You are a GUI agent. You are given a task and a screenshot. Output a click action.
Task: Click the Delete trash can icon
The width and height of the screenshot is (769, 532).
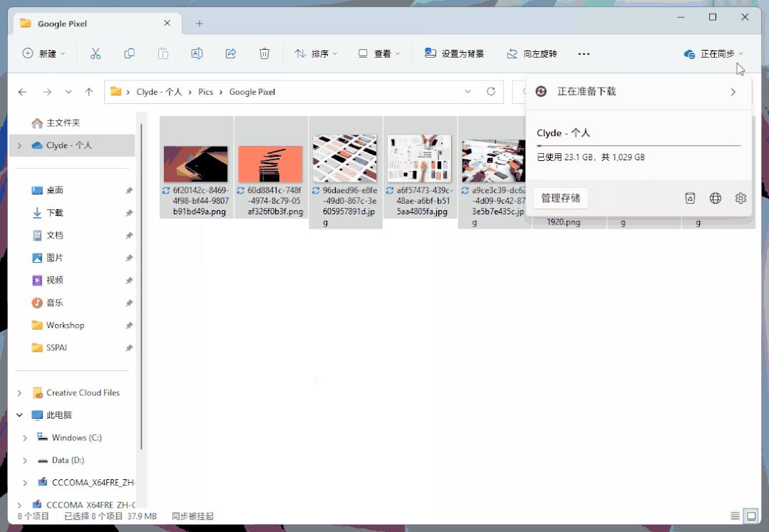(264, 53)
